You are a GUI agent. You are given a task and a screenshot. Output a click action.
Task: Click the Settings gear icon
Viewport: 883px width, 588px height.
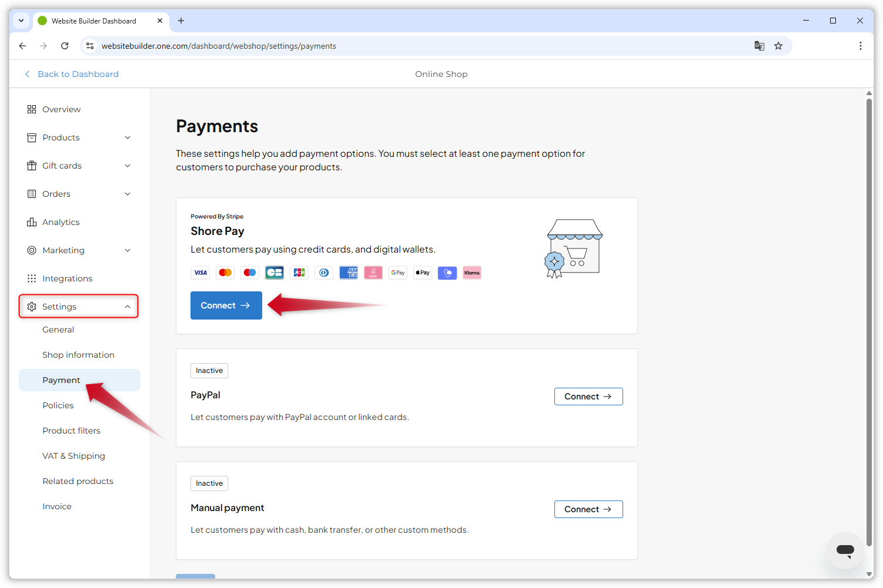[32, 306]
